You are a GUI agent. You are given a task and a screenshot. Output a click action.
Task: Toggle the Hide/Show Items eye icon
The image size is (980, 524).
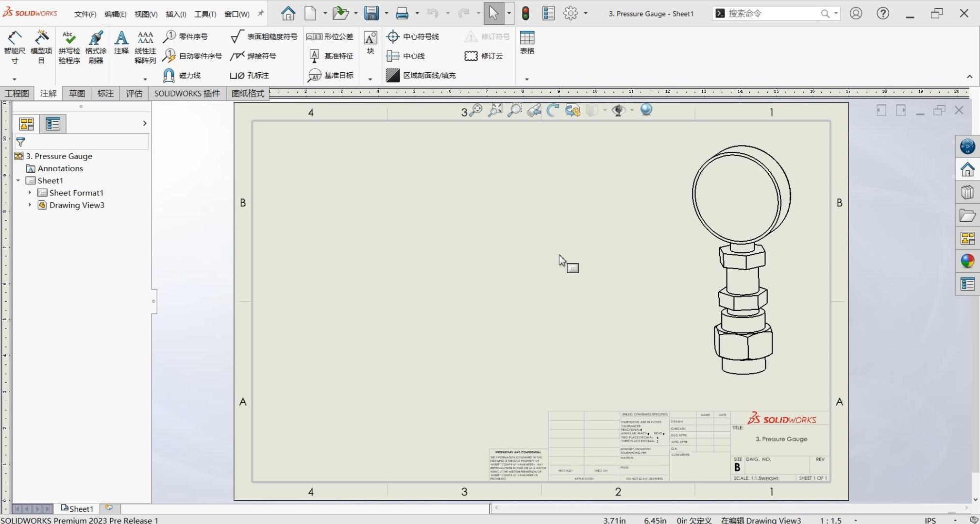[x=618, y=110]
